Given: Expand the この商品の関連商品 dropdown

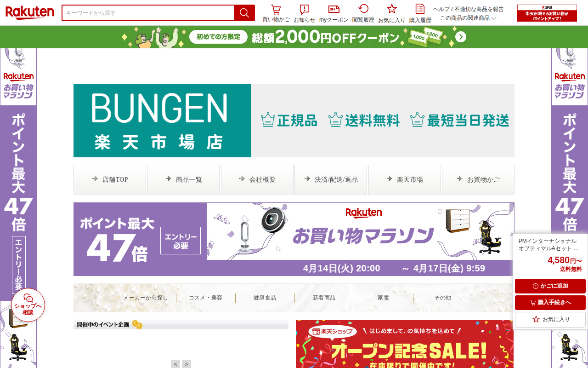Looking at the screenshot, I should [469, 18].
